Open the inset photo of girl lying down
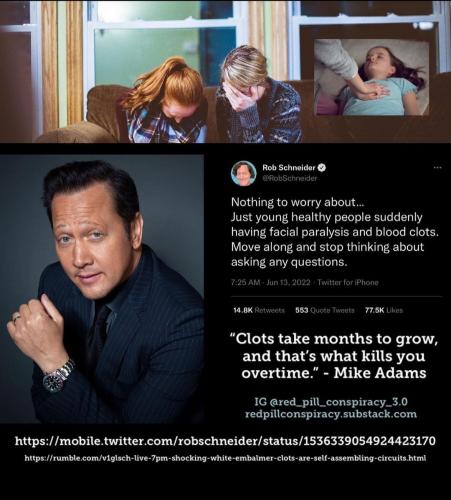This screenshot has height=500, width=451. click(372, 77)
